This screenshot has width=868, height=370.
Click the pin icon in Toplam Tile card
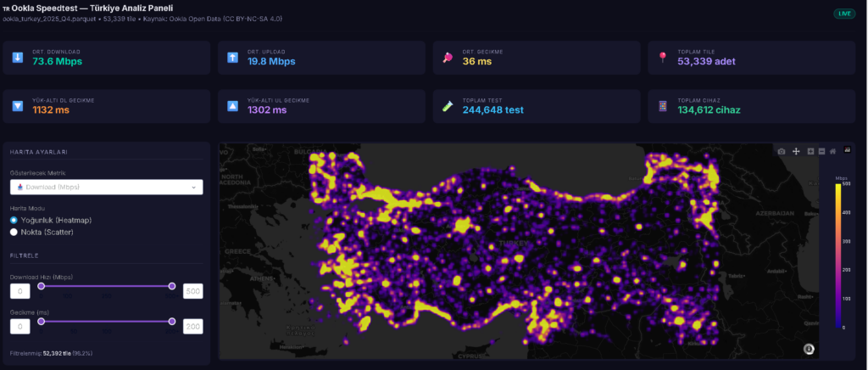[x=663, y=58]
